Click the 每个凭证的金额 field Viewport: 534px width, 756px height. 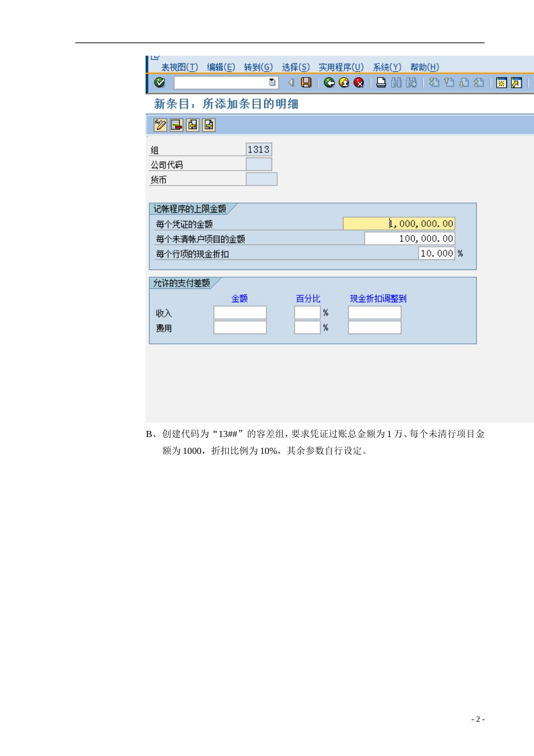(x=399, y=223)
